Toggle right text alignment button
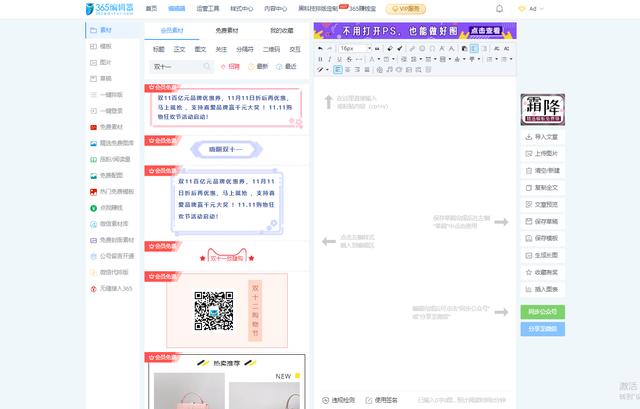Image resolution: width=640 pixels, height=409 pixels. (357, 70)
